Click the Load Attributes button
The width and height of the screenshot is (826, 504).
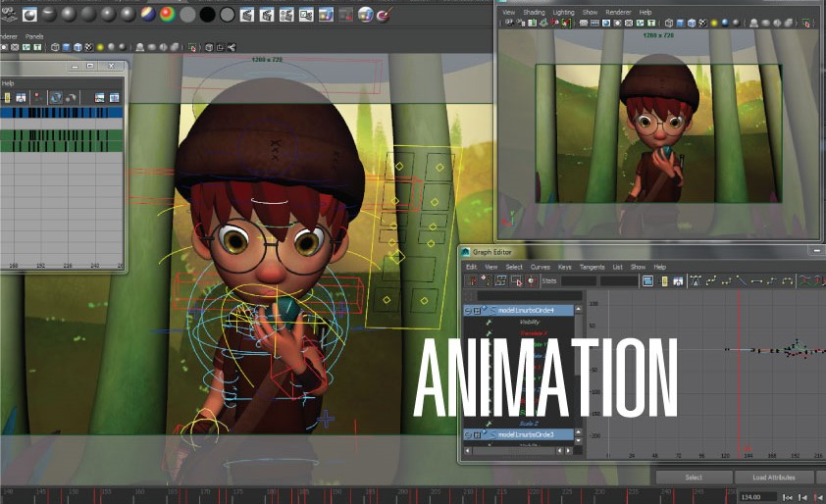coord(772,478)
